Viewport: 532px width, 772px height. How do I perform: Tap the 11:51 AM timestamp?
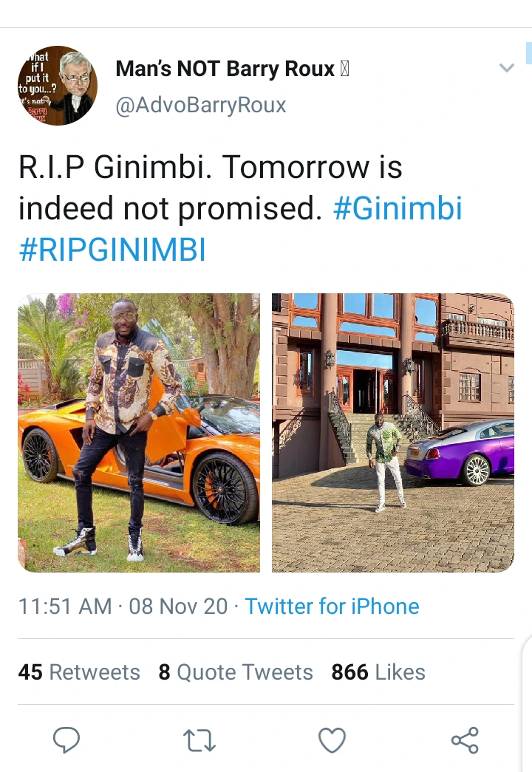click(65, 606)
